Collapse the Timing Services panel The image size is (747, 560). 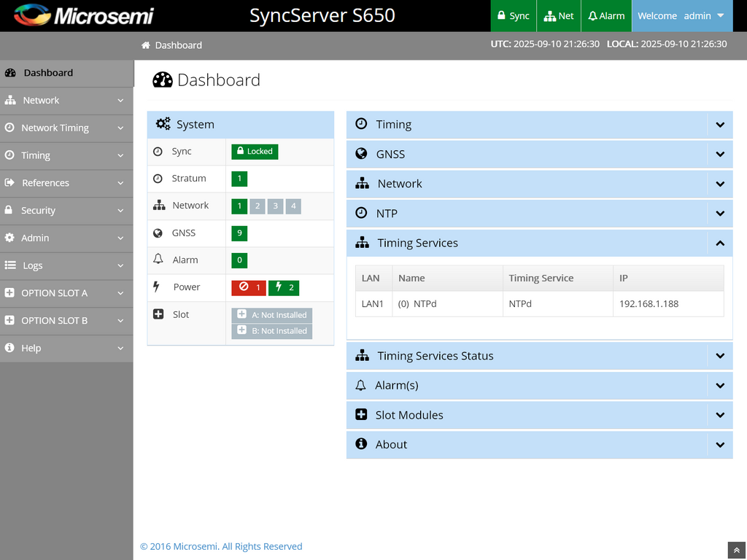pyautogui.click(x=539, y=243)
